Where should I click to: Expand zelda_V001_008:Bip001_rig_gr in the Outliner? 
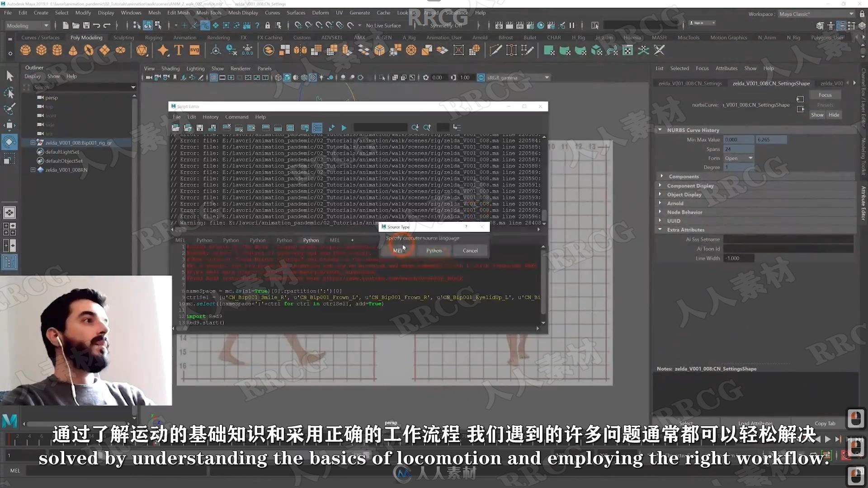(x=33, y=143)
